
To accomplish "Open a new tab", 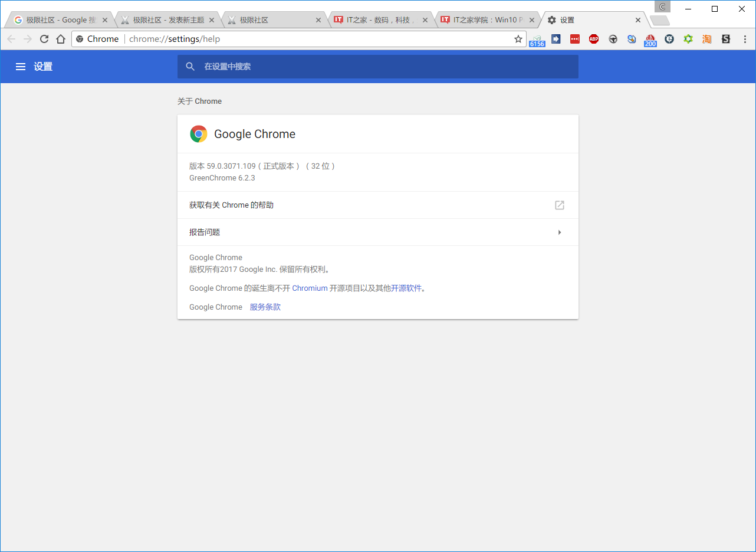I will tap(659, 21).
